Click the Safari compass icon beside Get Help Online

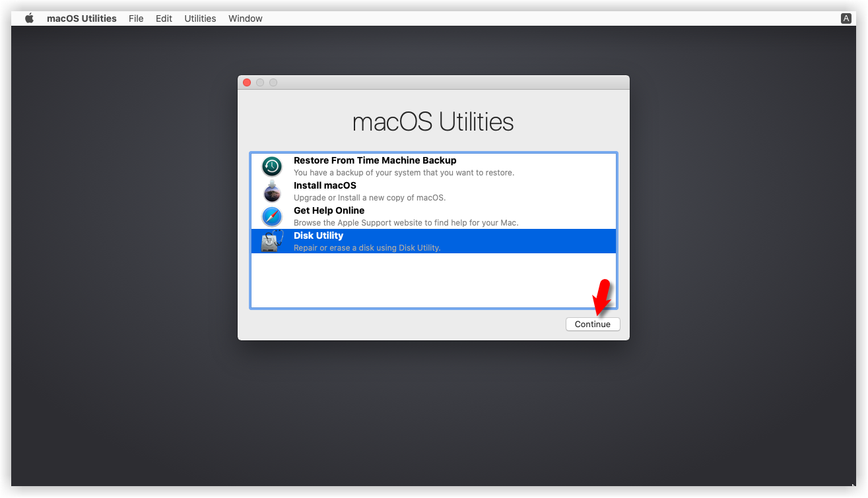click(271, 216)
